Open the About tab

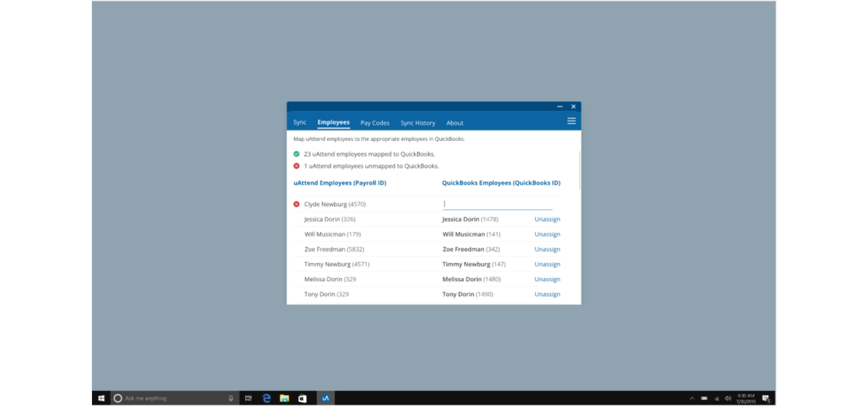coord(454,123)
